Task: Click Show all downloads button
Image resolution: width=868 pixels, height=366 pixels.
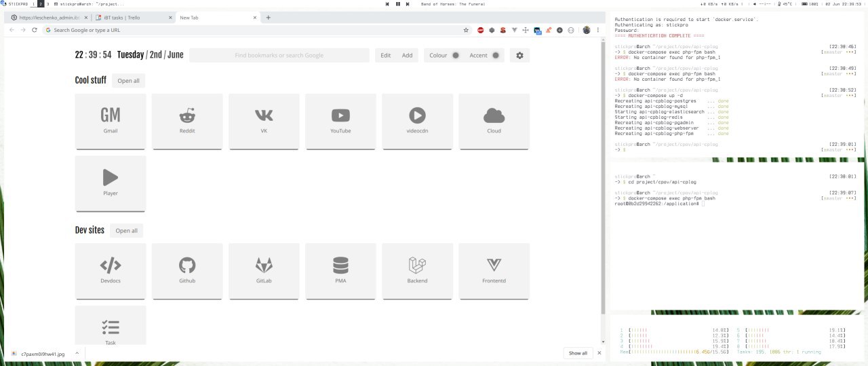Action: point(578,353)
